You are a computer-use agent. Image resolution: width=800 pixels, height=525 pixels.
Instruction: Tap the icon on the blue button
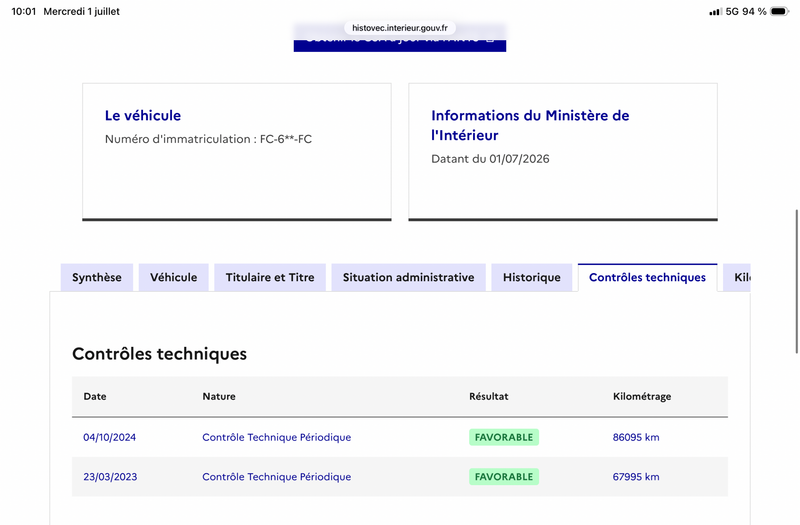point(490,39)
